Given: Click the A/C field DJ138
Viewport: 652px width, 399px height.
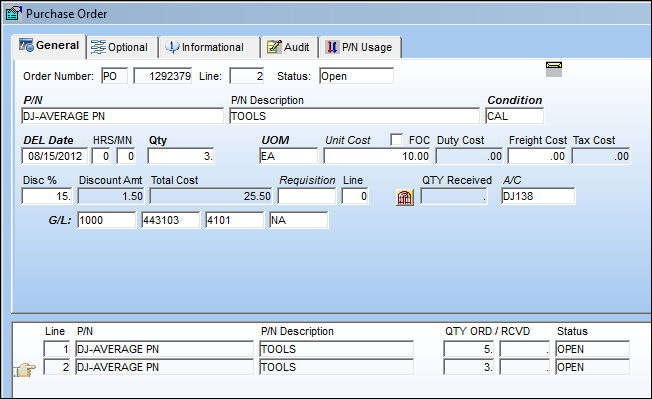Looking at the screenshot, I should pyautogui.click(x=538, y=196).
